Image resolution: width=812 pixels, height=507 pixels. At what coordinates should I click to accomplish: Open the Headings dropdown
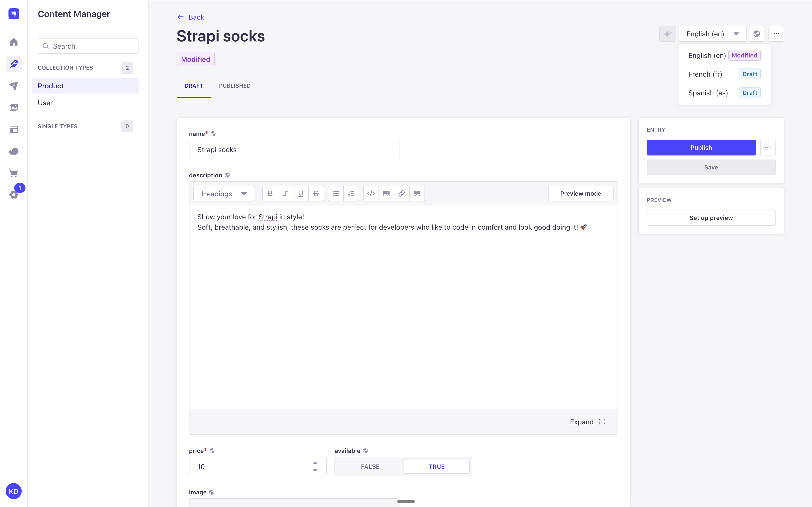(x=224, y=194)
